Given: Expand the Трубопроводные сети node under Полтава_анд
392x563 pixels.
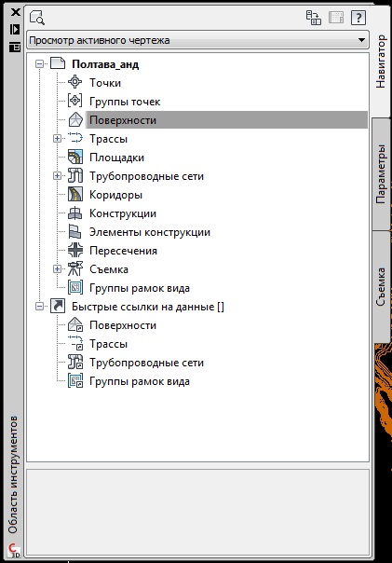Looking at the screenshot, I should (x=57, y=175).
